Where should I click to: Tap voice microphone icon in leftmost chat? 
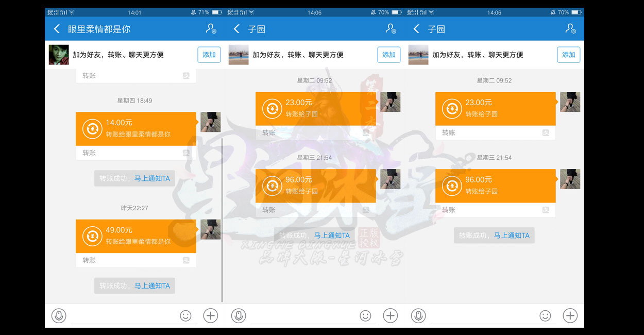click(x=59, y=315)
